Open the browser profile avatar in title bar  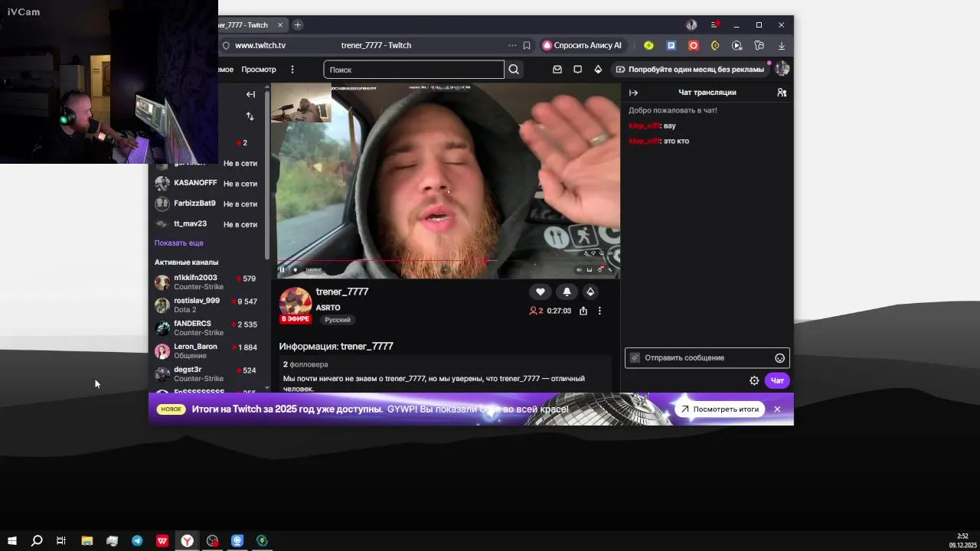click(x=691, y=24)
